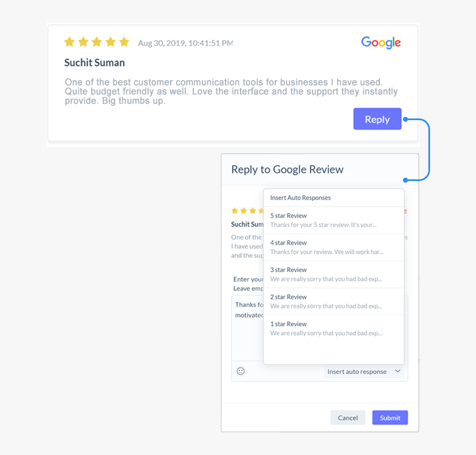The image size is (476, 455).
Task: Click the Insert Auto Responses header
Action: click(300, 198)
